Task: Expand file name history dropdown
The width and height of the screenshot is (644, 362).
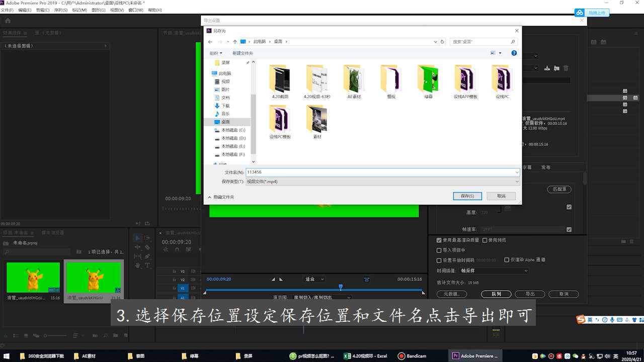Action: click(x=517, y=172)
